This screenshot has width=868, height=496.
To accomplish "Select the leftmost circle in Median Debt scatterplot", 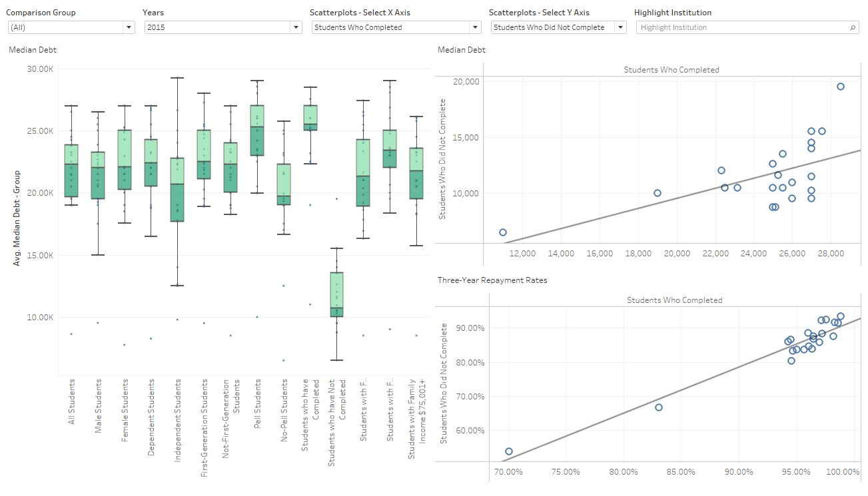I will click(503, 232).
